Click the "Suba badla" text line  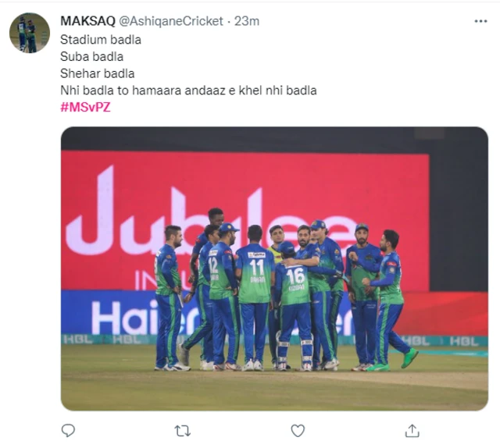91,56
